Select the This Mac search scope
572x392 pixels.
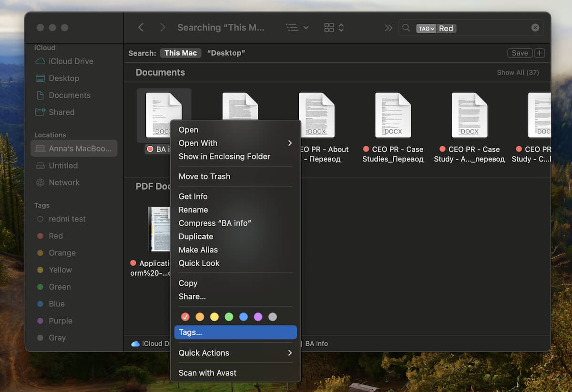(181, 53)
